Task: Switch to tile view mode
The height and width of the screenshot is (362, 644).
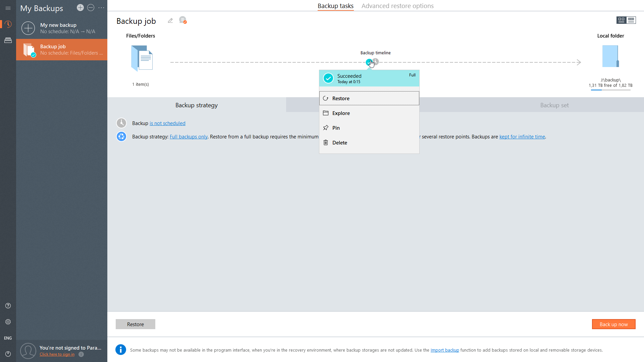Action: [621, 20]
